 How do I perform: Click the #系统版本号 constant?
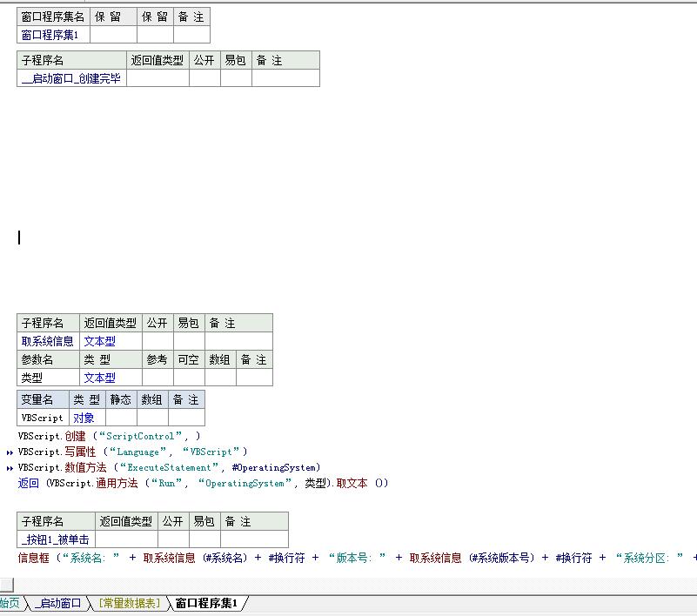point(502,558)
